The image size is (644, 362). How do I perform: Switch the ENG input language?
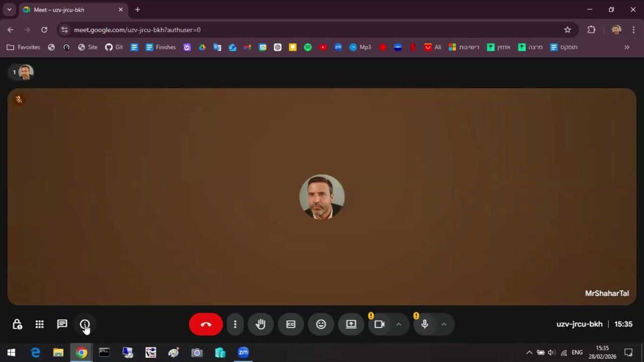coord(577,352)
